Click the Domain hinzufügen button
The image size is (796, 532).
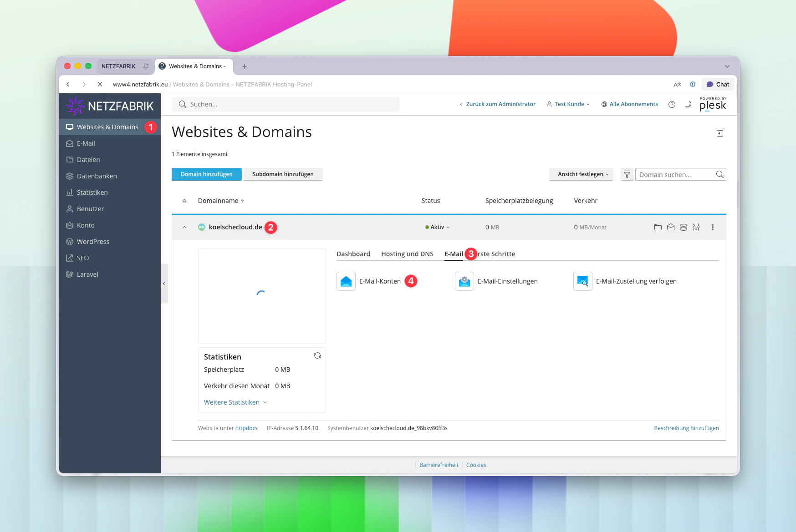206,174
